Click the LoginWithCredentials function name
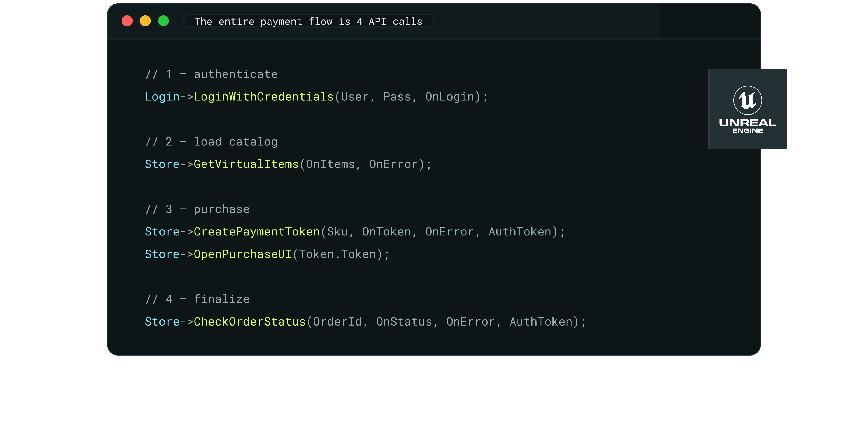 point(264,97)
